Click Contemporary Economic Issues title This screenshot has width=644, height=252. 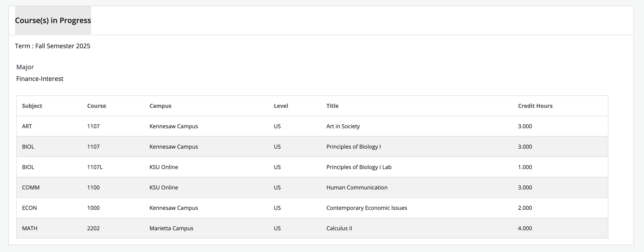click(x=367, y=208)
